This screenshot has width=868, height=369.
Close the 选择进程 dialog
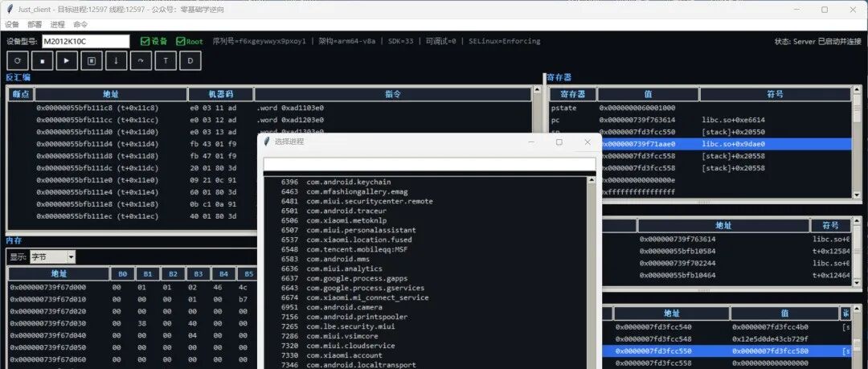click(588, 141)
